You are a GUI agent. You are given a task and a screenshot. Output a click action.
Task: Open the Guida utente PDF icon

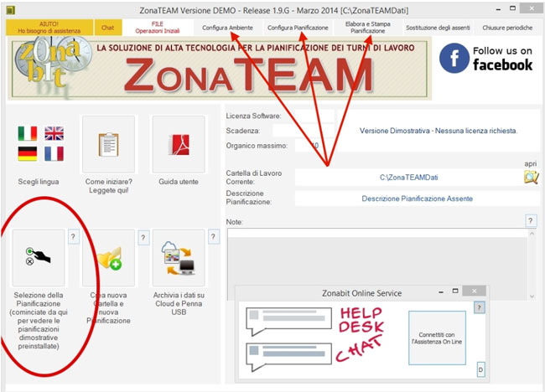(x=179, y=144)
